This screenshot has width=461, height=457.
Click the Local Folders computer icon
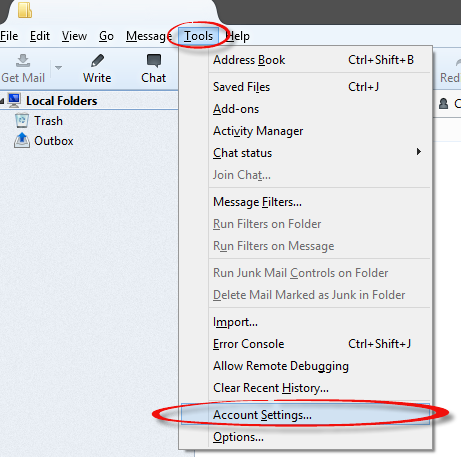pyautogui.click(x=14, y=100)
